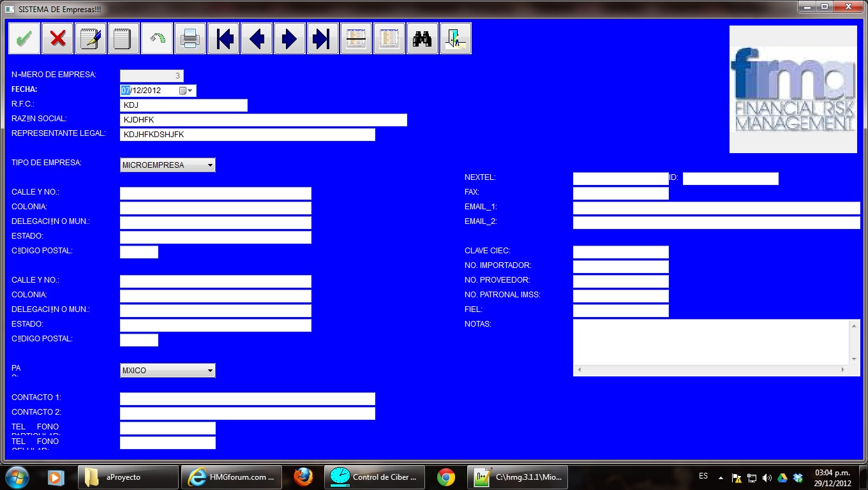Undo changes with the curved arrow icon
This screenshot has height=490, width=868.
[156, 38]
